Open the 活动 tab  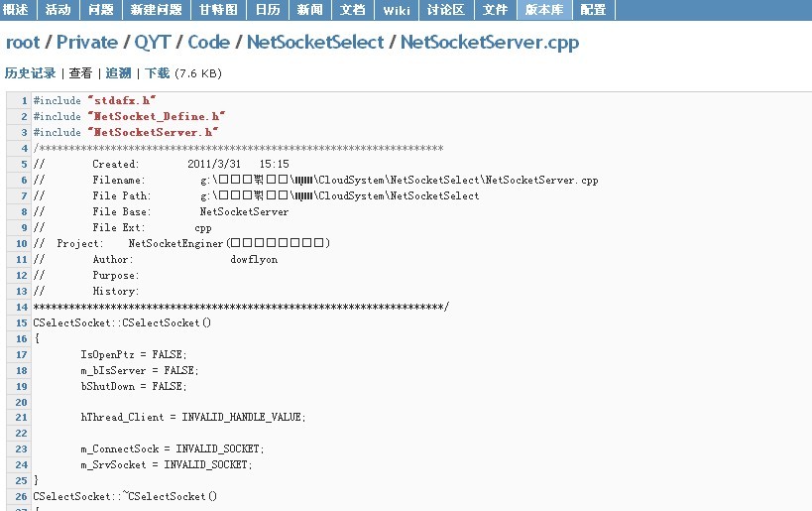58,10
